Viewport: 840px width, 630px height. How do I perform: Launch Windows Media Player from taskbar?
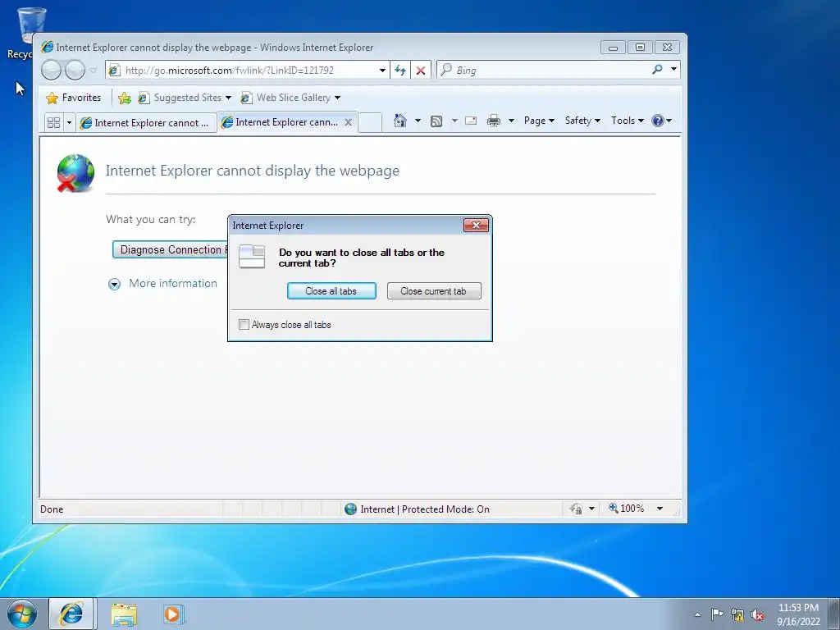pyautogui.click(x=174, y=614)
